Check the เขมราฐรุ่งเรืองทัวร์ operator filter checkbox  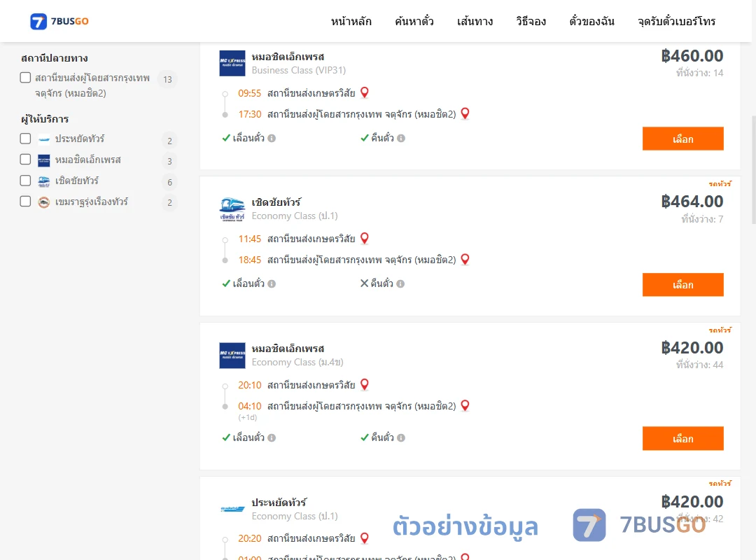coord(26,201)
